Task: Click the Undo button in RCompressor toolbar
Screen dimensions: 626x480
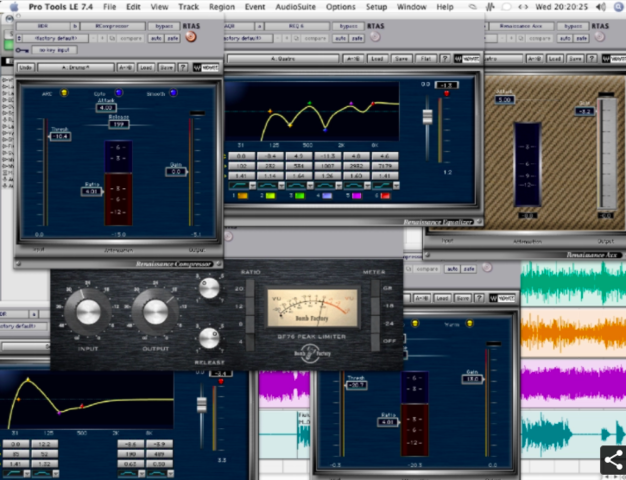Action: [25, 67]
